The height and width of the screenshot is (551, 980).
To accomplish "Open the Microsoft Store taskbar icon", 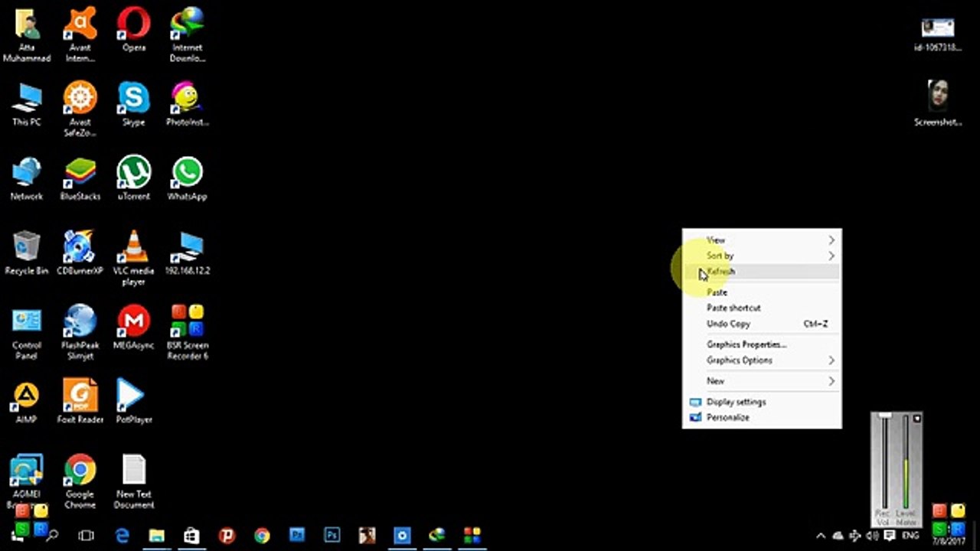I will coord(191,536).
